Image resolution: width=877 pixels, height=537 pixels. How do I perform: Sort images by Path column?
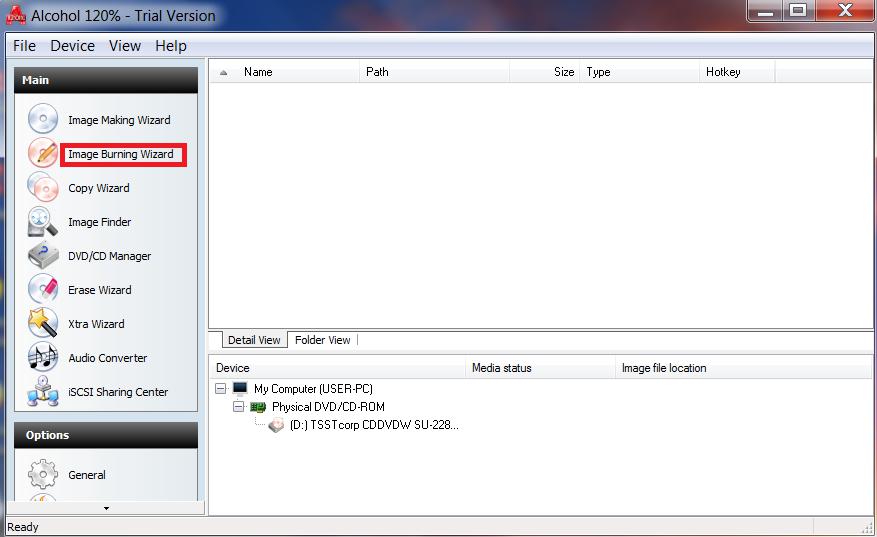click(435, 72)
